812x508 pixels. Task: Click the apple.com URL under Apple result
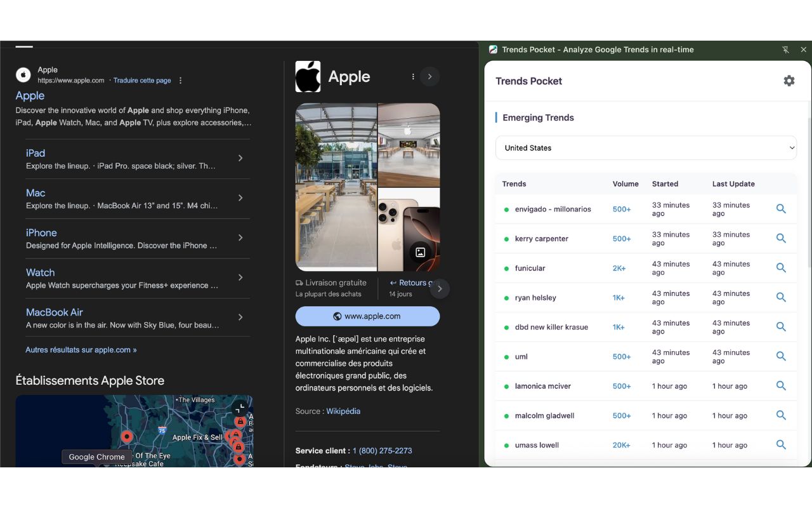pos(71,81)
